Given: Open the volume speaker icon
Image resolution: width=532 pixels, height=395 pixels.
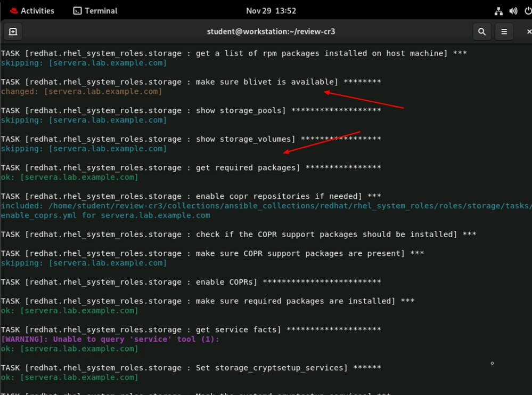Looking at the screenshot, I should pyautogui.click(x=513, y=11).
